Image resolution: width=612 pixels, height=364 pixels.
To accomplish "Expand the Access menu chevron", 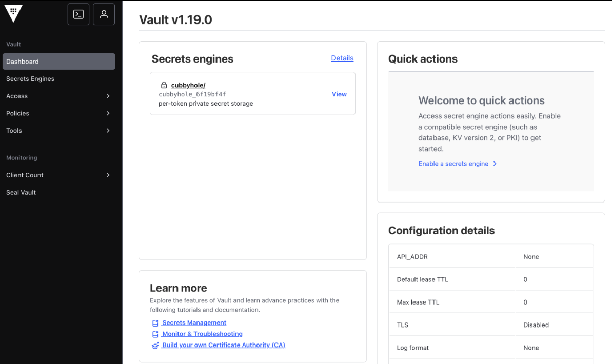I will (108, 96).
